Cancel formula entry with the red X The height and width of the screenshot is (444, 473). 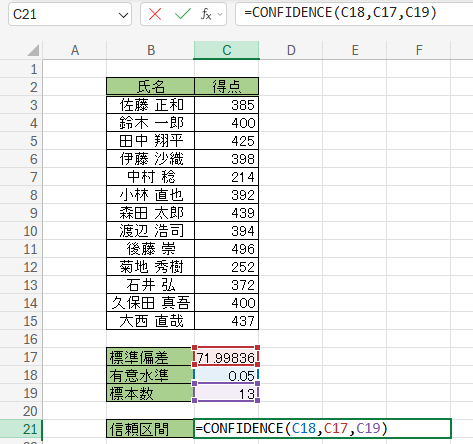click(155, 14)
